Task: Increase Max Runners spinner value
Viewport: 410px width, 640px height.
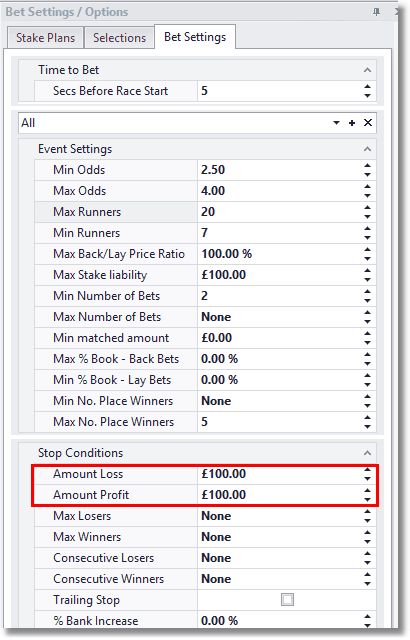Action: (368, 207)
